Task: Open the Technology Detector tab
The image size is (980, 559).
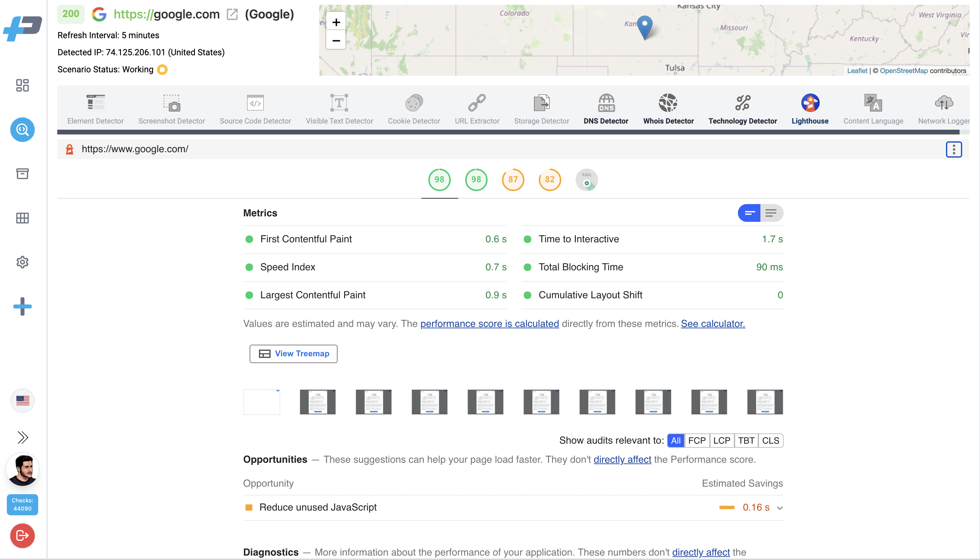Action: (743, 110)
